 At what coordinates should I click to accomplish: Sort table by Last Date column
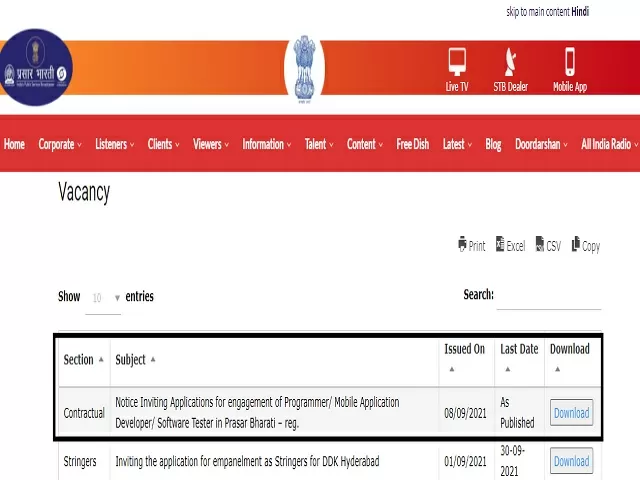[519, 357]
